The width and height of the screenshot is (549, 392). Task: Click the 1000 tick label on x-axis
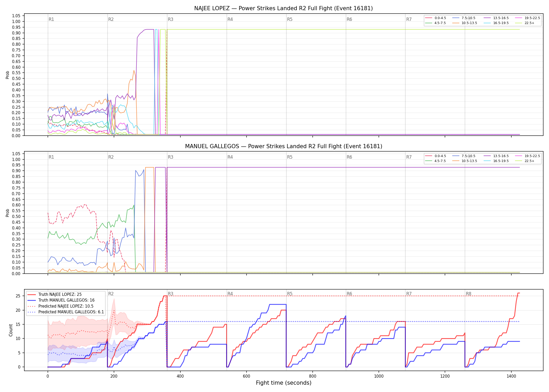[379, 376]
